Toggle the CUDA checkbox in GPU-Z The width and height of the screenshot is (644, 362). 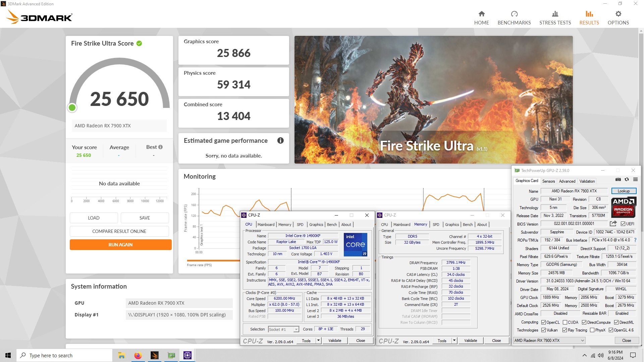(x=565, y=322)
